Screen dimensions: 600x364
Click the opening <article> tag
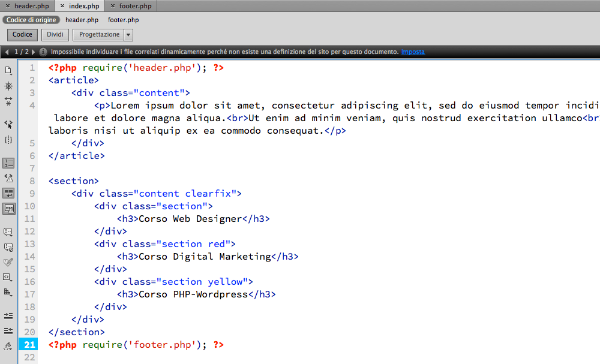tap(73, 80)
